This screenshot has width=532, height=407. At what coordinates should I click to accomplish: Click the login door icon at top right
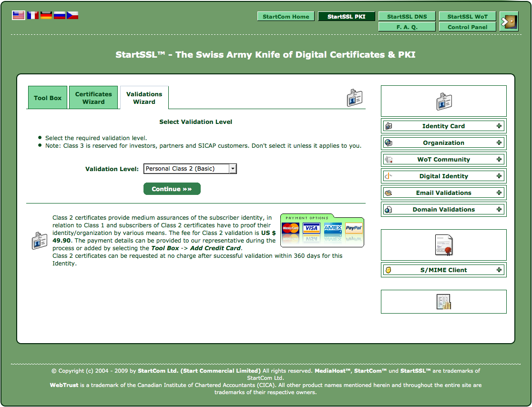tap(509, 21)
